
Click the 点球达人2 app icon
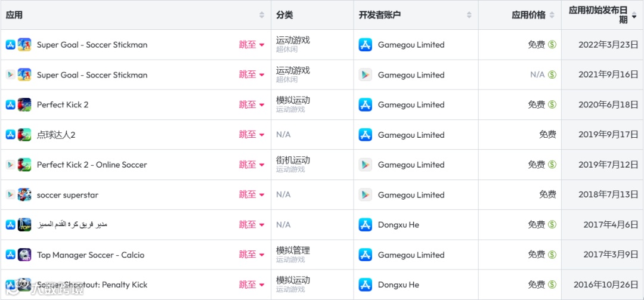coord(24,135)
